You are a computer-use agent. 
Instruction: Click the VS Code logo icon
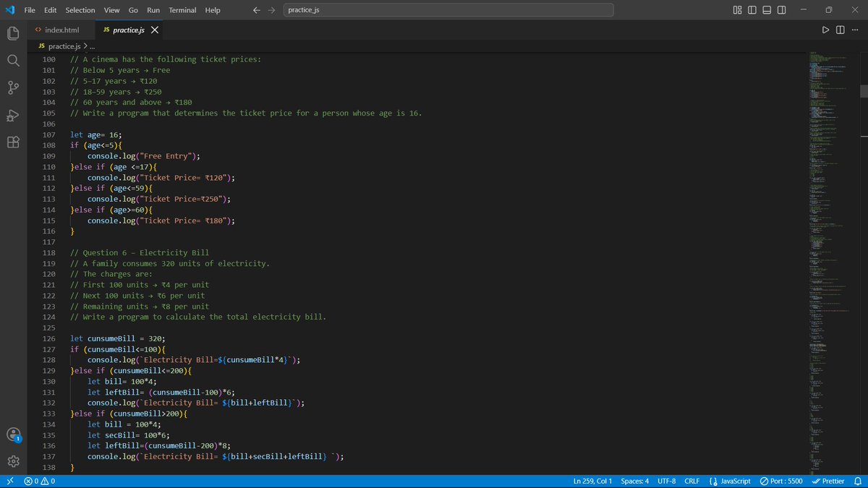click(x=9, y=10)
